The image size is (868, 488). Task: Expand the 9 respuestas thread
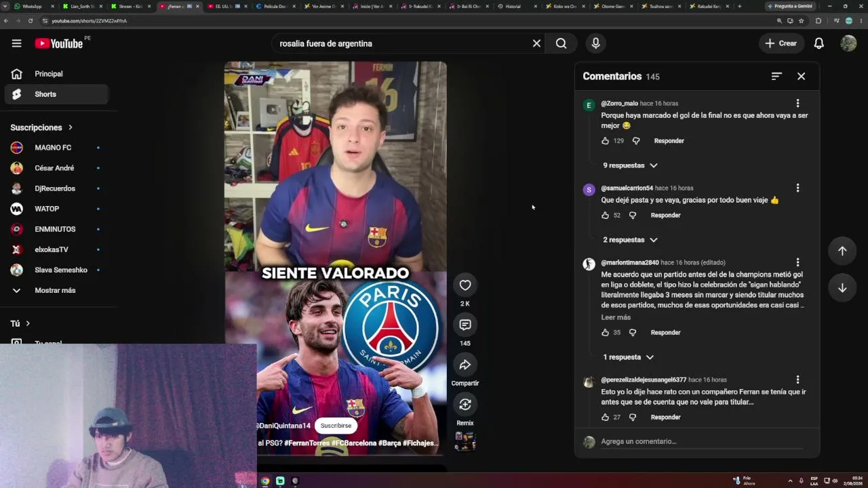(x=630, y=165)
